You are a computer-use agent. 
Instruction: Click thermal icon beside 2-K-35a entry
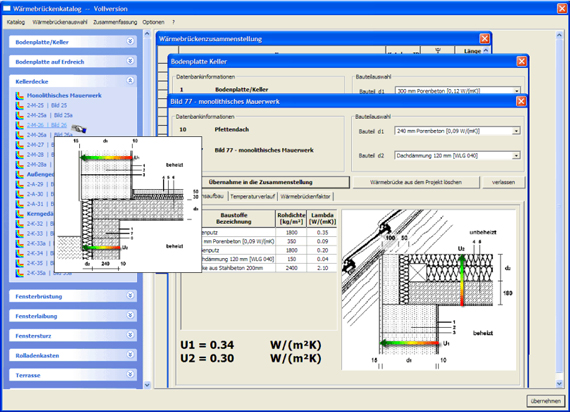pos(19,273)
